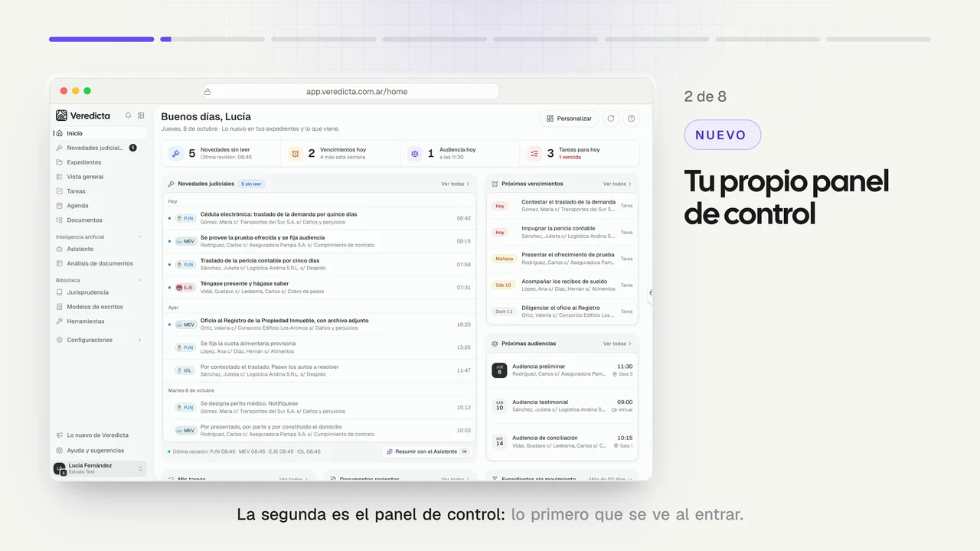Click Resumir con el Asistente
This screenshot has height=551, width=980.
pyautogui.click(x=427, y=452)
